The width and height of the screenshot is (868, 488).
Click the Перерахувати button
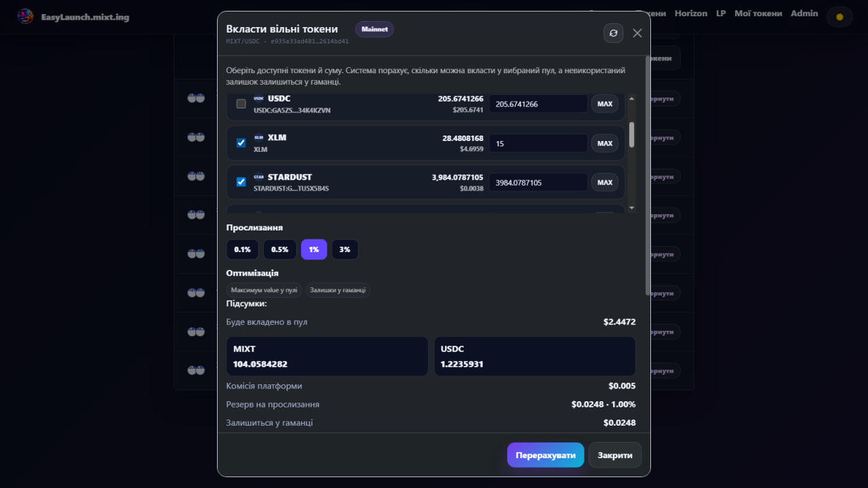545,455
